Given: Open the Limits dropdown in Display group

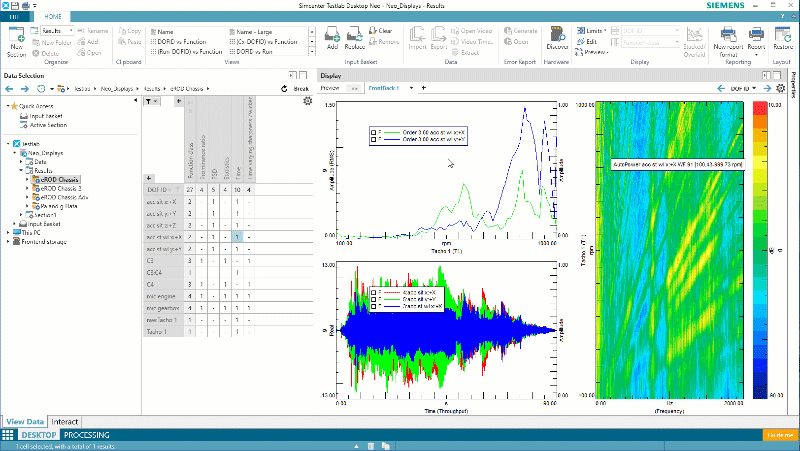Looking at the screenshot, I should 593,31.
